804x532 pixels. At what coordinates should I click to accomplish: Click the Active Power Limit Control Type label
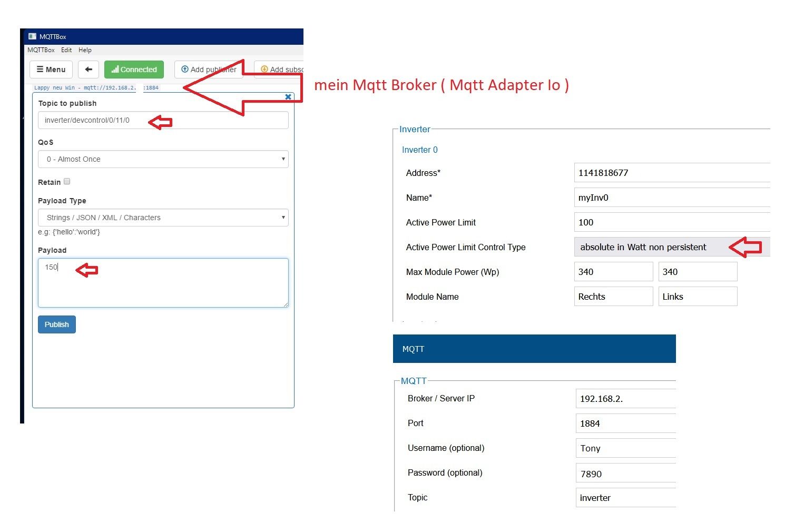[x=466, y=247]
